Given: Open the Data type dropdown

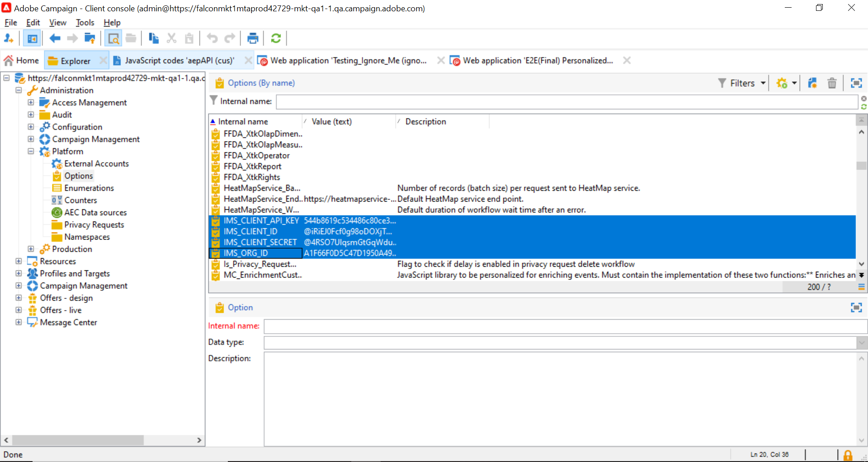Looking at the screenshot, I should [862, 343].
